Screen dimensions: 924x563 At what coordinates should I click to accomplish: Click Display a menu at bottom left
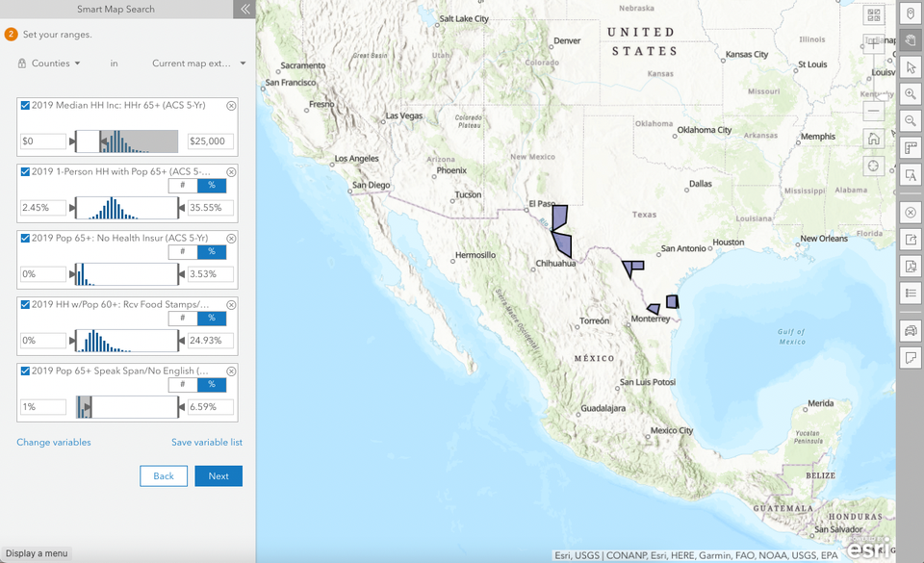point(37,553)
